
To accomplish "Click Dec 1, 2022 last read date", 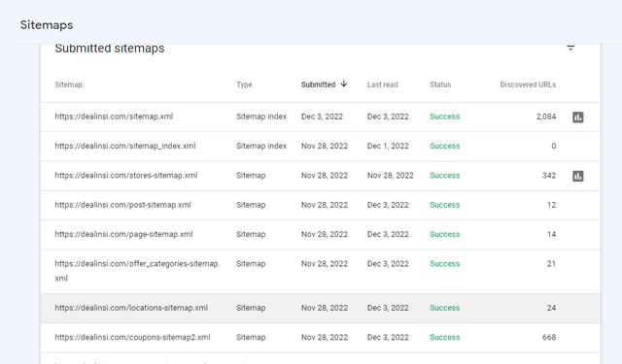I will tap(388, 146).
